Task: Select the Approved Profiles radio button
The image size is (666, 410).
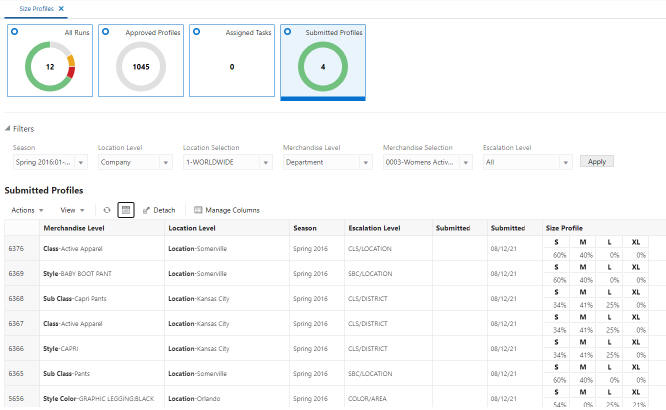Action: coord(105,31)
